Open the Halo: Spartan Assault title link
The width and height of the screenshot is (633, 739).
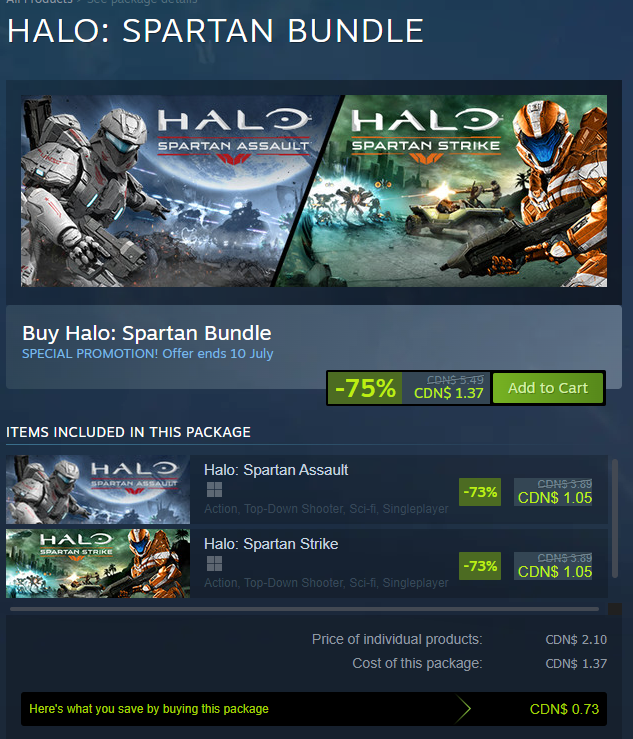276,470
